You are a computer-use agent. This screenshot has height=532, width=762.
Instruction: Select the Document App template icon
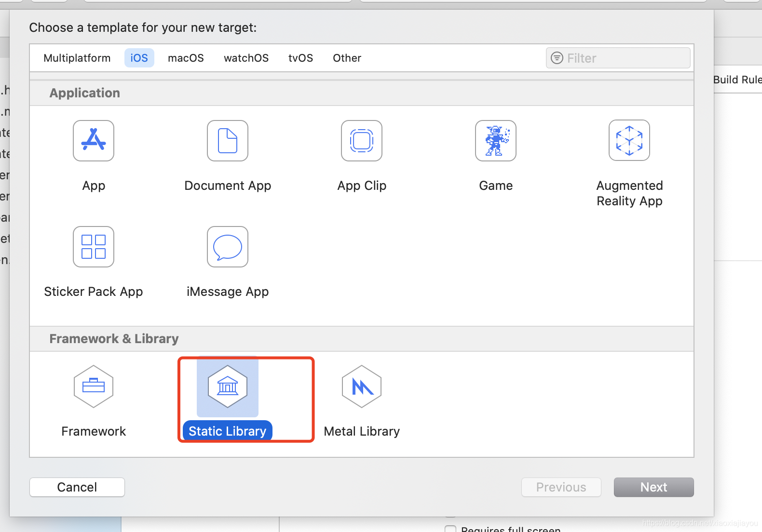click(x=228, y=141)
